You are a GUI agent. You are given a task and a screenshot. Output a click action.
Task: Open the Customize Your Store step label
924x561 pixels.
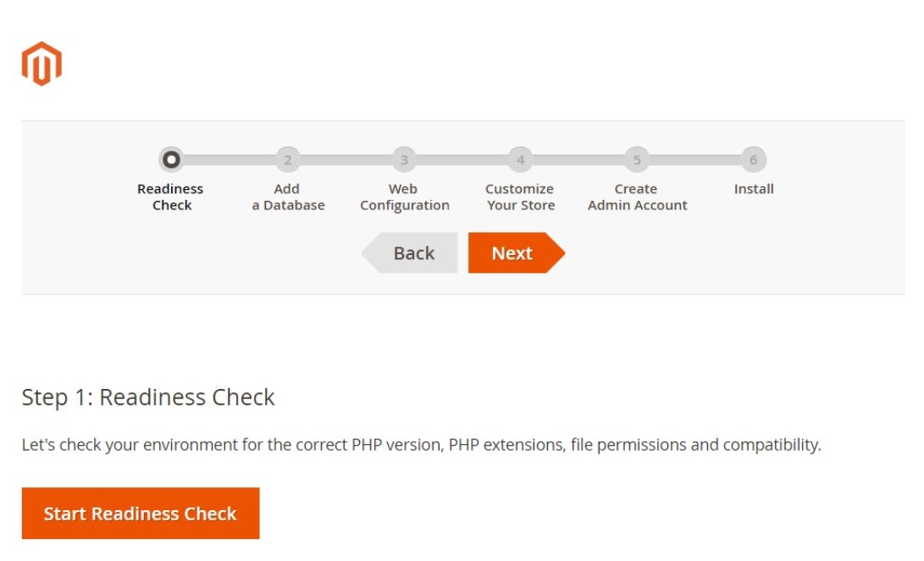click(x=520, y=197)
